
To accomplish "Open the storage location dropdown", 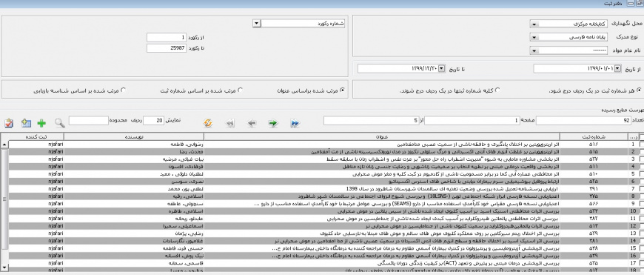I will pyautogui.click(x=534, y=24).
